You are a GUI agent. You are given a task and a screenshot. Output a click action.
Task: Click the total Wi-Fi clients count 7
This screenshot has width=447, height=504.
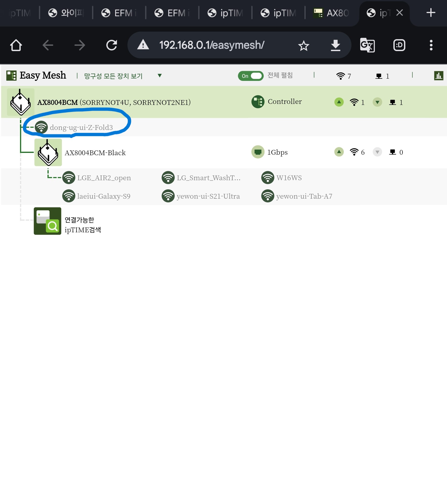[349, 76]
